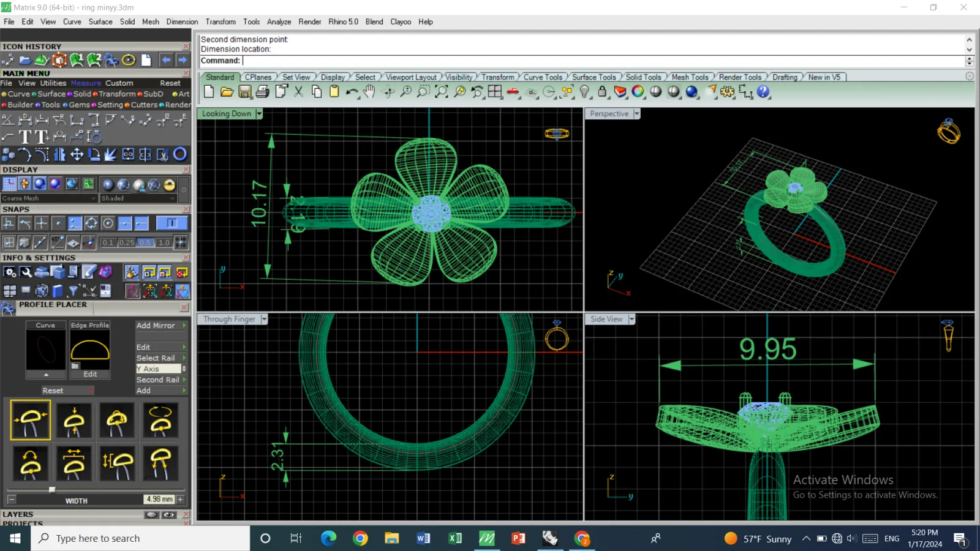Click the Open folder icon in Standard toolbar

click(227, 92)
